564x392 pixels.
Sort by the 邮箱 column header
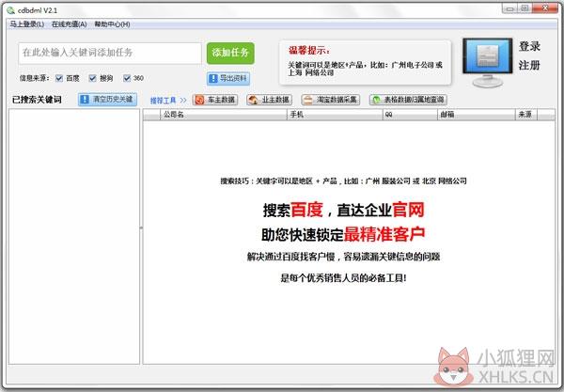pyautogui.click(x=476, y=115)
